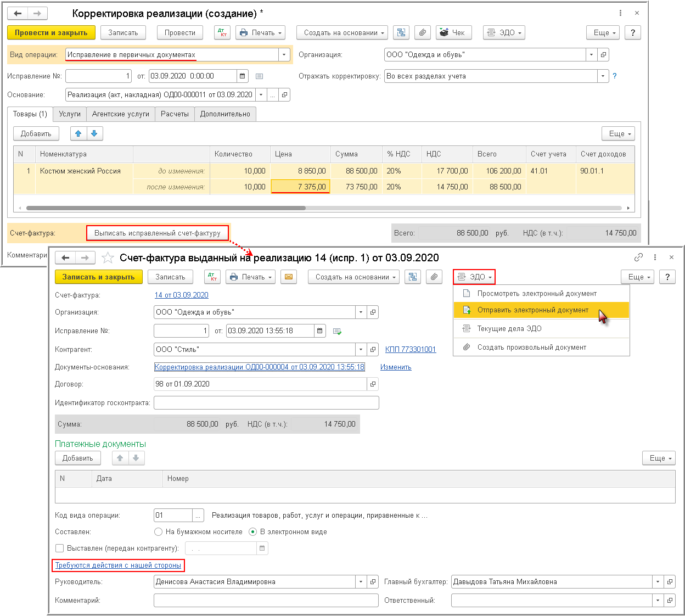Click green status icon right of invoice date
The width and height of the screenshot is (685, 616).
pos(337,331)
